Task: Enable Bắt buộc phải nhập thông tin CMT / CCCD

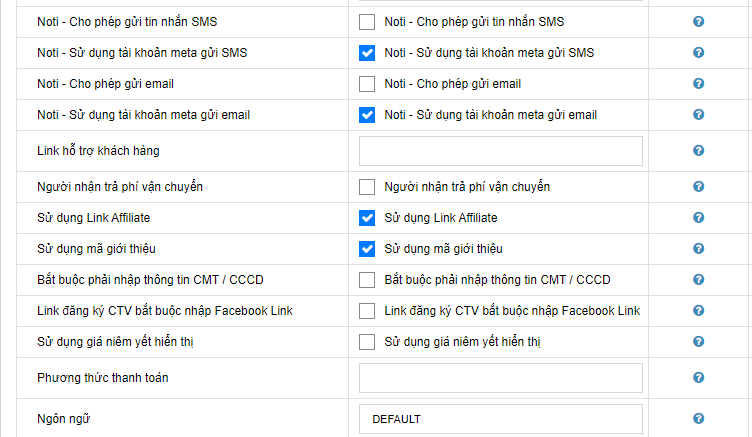Action: (x=367, y=279)
